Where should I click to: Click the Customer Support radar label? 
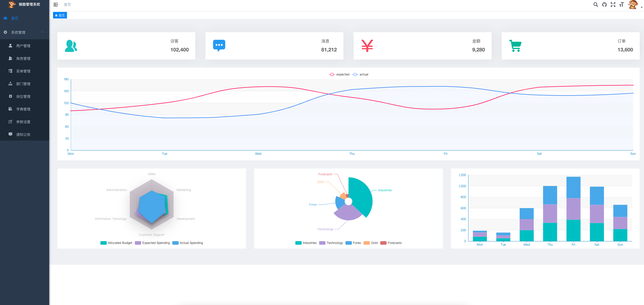click(x=152, y=235)
